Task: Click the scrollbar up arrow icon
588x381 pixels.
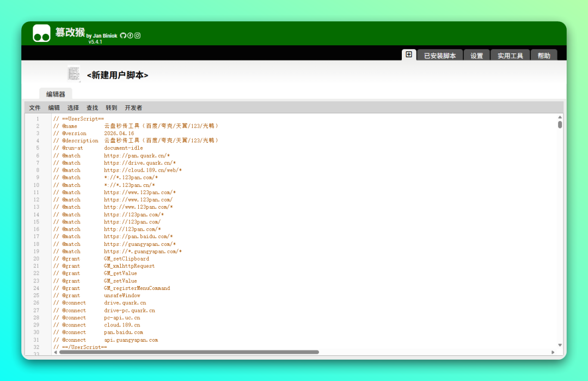Action: (x=560, y=117)
